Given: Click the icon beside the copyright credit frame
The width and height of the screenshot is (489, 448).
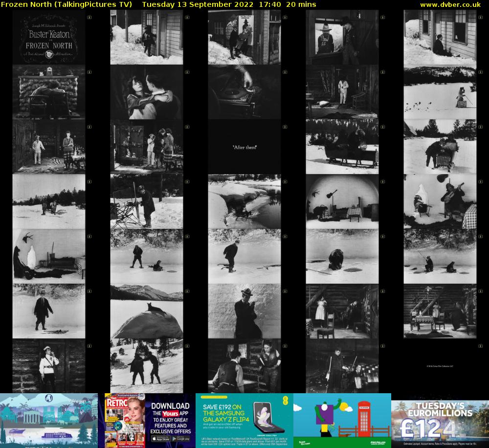Looking at the screenshot, I should [481, 346].
